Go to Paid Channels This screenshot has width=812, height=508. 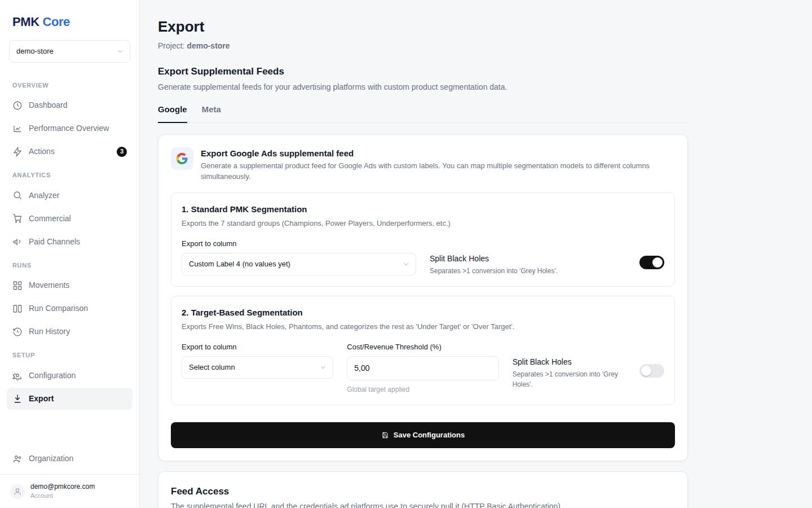point(69,242)
